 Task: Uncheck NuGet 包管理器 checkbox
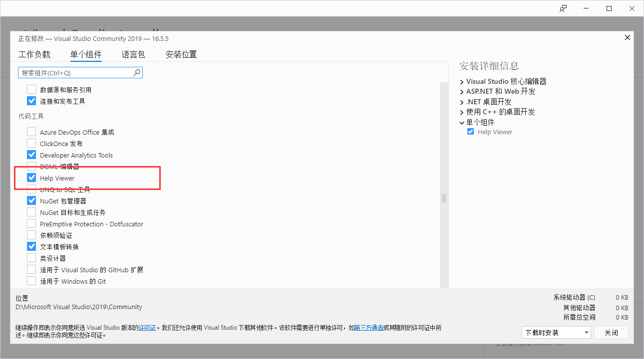tap(31, 201)
